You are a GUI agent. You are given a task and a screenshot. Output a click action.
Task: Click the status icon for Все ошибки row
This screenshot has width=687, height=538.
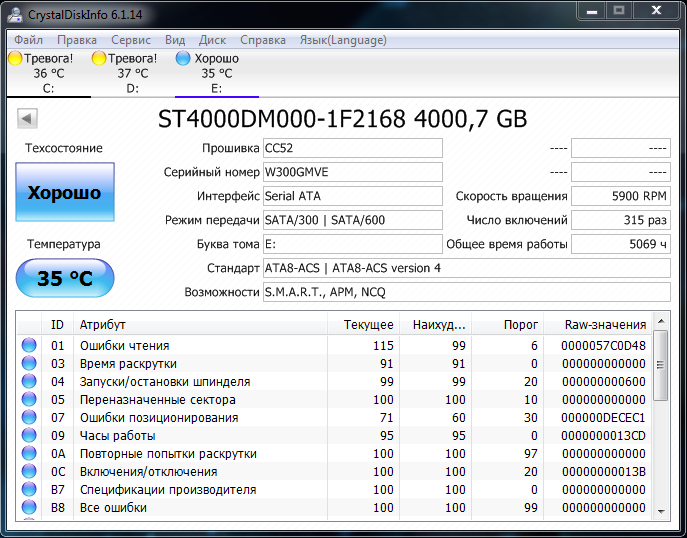click(28, 508)
